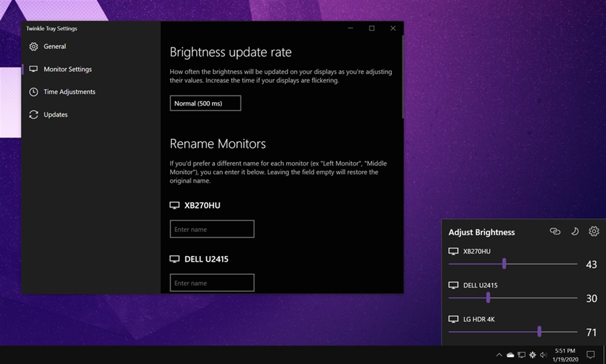This screenshot has width=606, height=364.
Task: Open the Monitor Settings section
Action: pyautogui.click(x=68, y=68)
